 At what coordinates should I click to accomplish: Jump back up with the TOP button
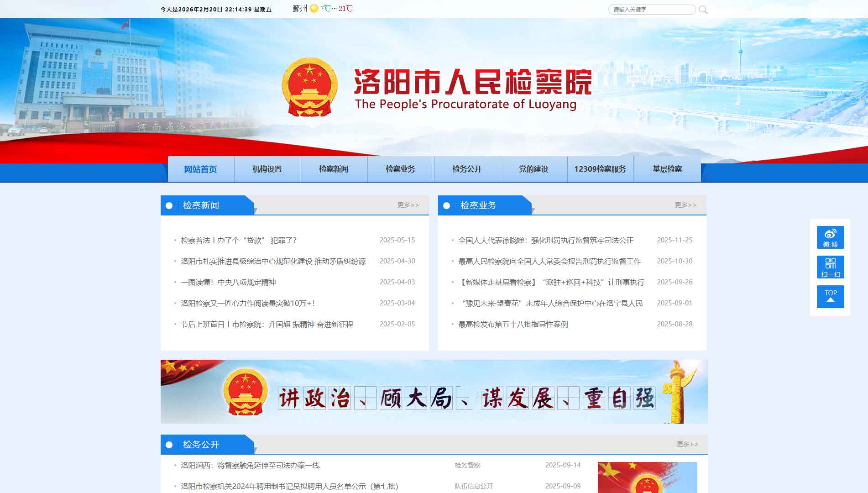click(x=830, y=297)
